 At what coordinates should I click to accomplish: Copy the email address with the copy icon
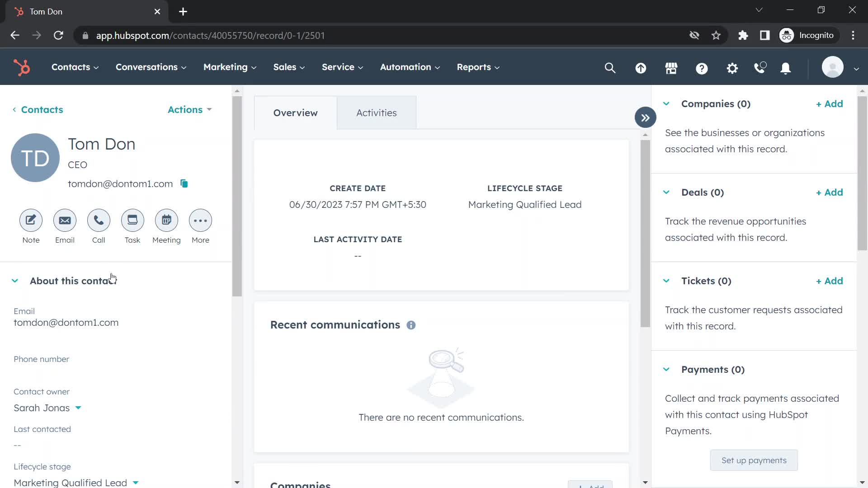click(184, 183)
